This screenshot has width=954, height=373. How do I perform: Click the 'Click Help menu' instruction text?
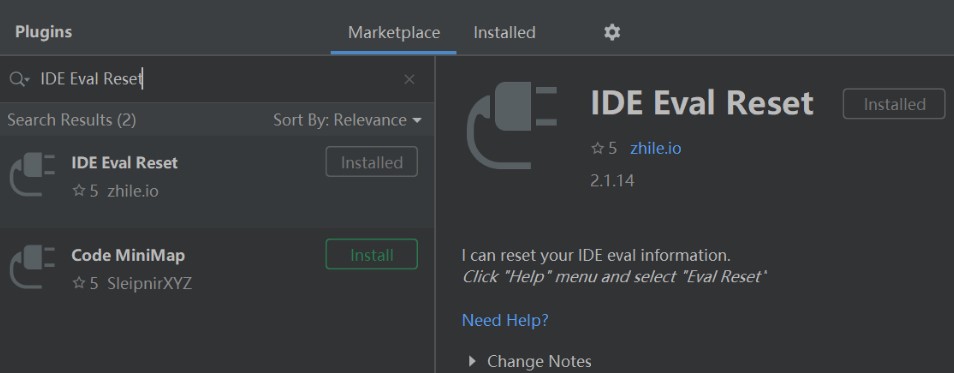(614, 276)
